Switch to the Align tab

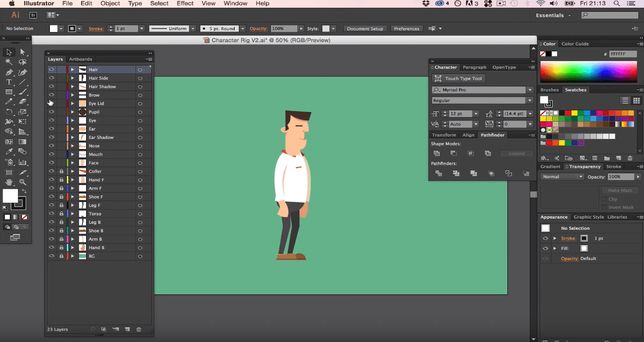coord(468,135)
